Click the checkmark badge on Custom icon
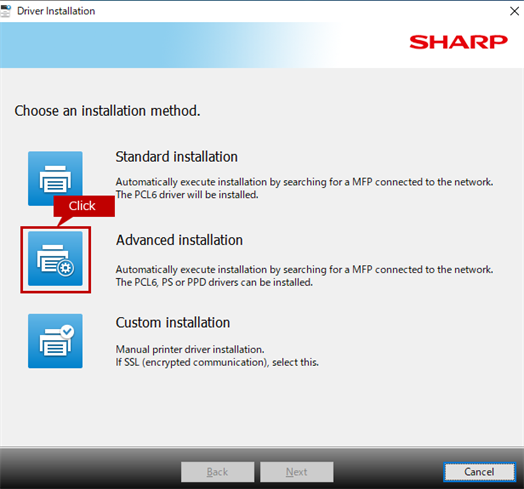The image size is (524, 489). pos(68,332)
